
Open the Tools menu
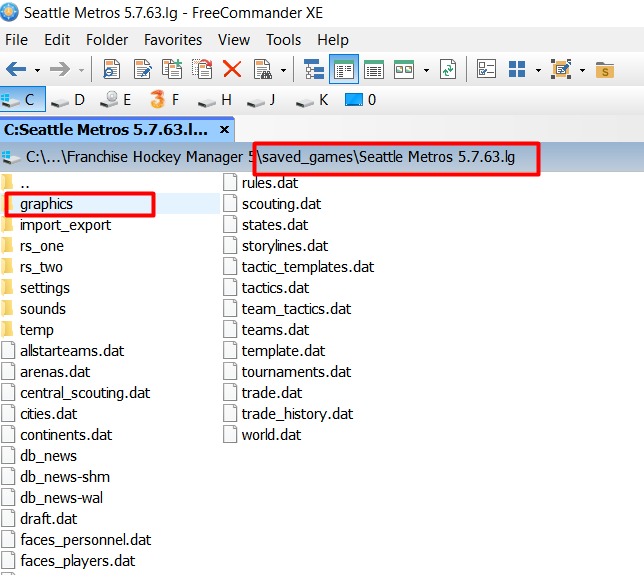[x=283, y=40]
